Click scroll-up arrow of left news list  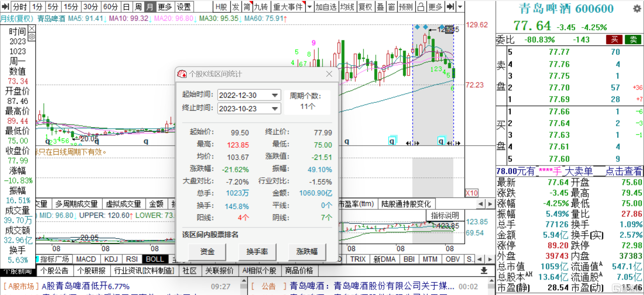244,280
